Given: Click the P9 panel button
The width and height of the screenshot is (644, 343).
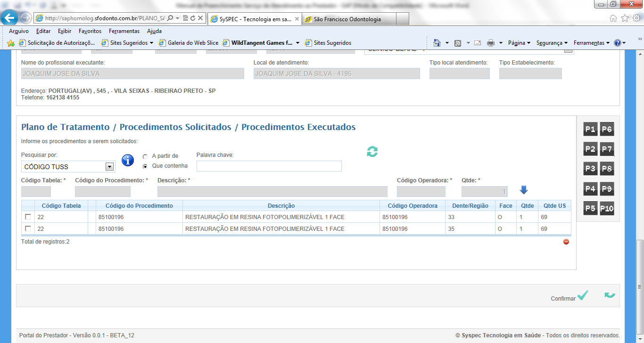Looking at the screenshot, I should (x=607, y=189).
